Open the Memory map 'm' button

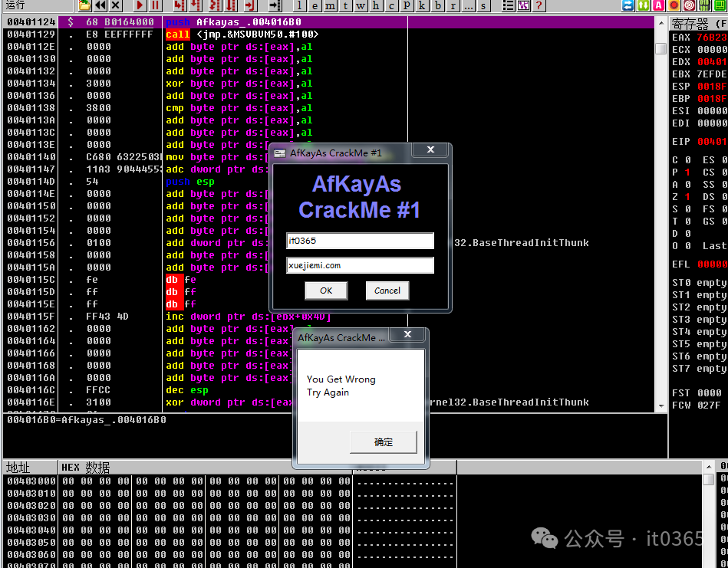point(330,5)
